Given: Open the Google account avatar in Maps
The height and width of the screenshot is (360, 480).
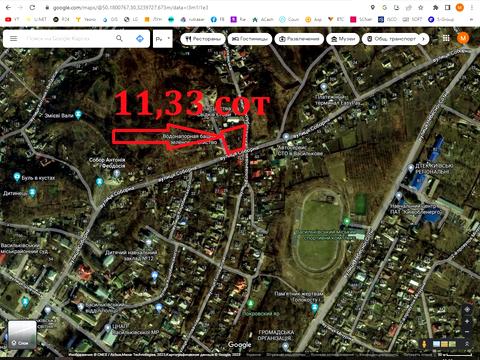Looking at the screenshot, I should tap(463, 38).
